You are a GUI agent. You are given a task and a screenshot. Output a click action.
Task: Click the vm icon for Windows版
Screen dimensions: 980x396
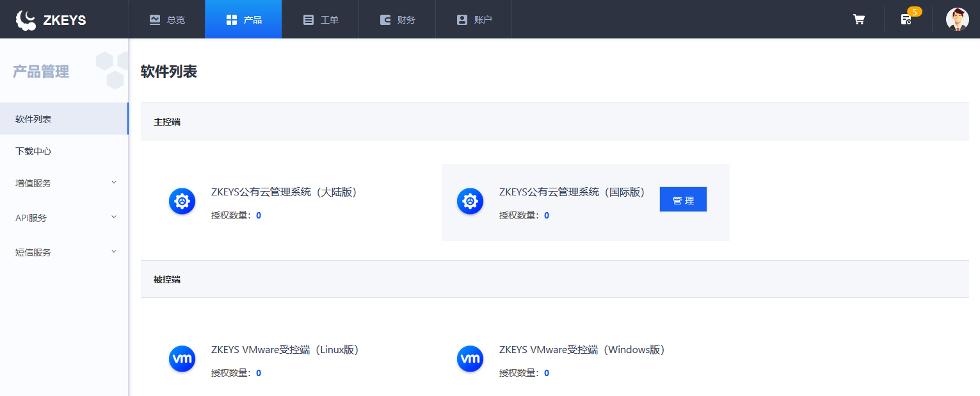[470, 359]
